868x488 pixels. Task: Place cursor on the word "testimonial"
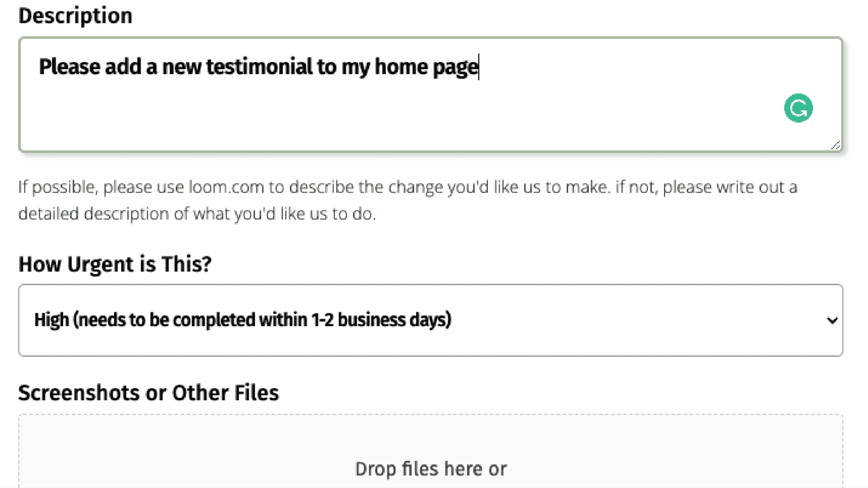coord(259,67)
